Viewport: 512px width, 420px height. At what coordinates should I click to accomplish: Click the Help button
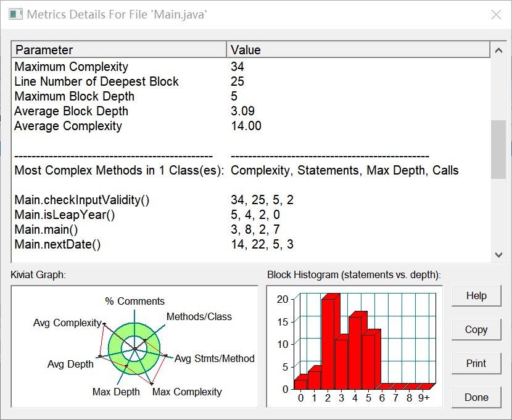pyautogui.click(x=476, y=295)
